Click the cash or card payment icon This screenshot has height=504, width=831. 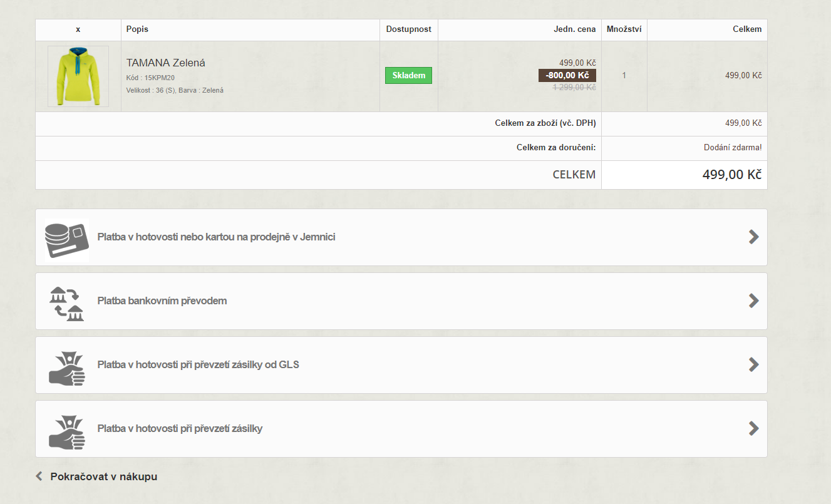pos(66,240)
